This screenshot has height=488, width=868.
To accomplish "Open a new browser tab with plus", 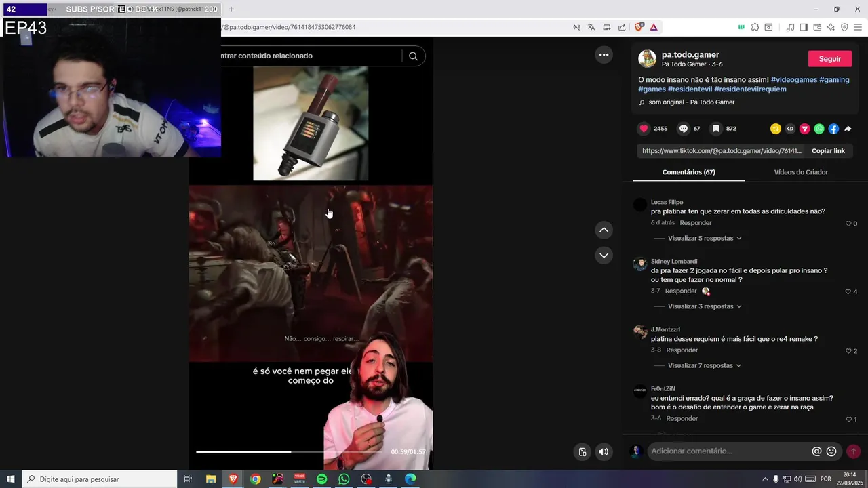I will [x=231, y=9].
